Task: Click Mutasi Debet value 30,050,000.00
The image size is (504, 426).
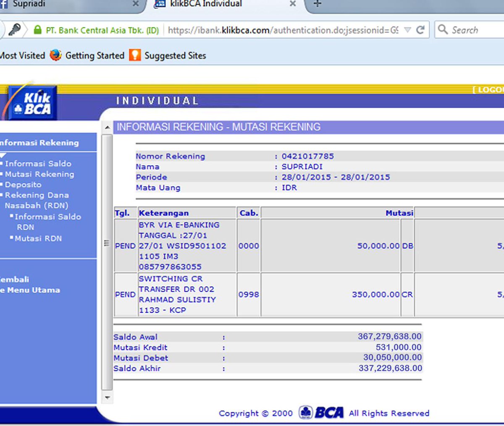Action: [x=393, y=358]
